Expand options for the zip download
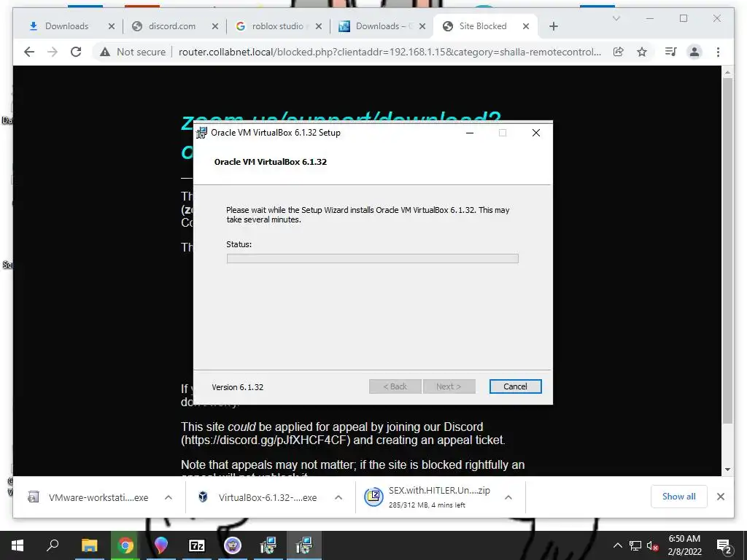This screenshot has width=747, height=560. [508, 497]
